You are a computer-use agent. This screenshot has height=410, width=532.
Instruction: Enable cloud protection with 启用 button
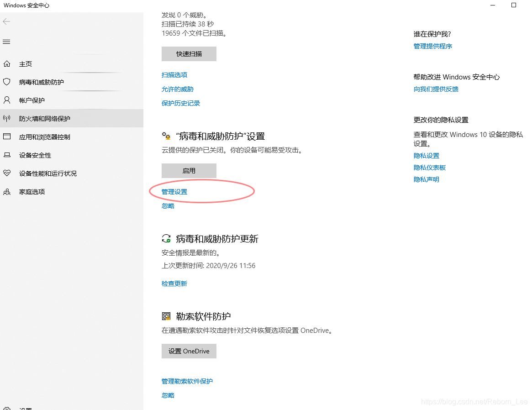(x=189, y=170)
